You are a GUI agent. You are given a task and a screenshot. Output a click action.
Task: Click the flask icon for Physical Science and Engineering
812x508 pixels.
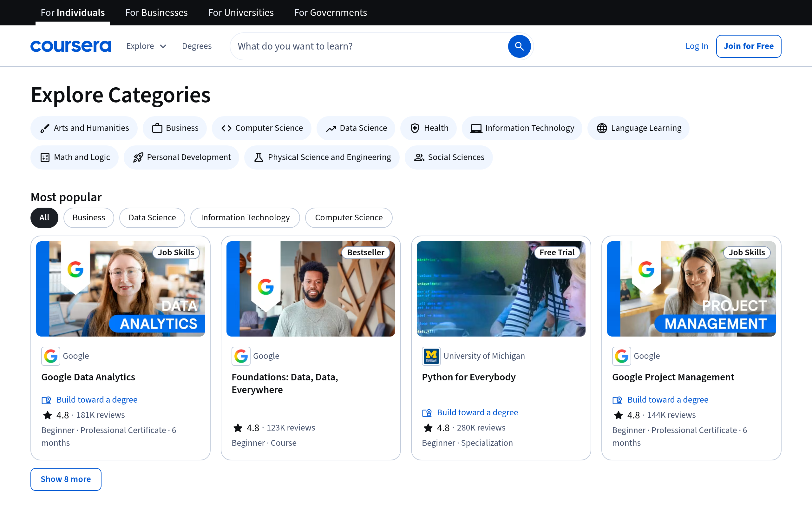click(x=259, y=157)
